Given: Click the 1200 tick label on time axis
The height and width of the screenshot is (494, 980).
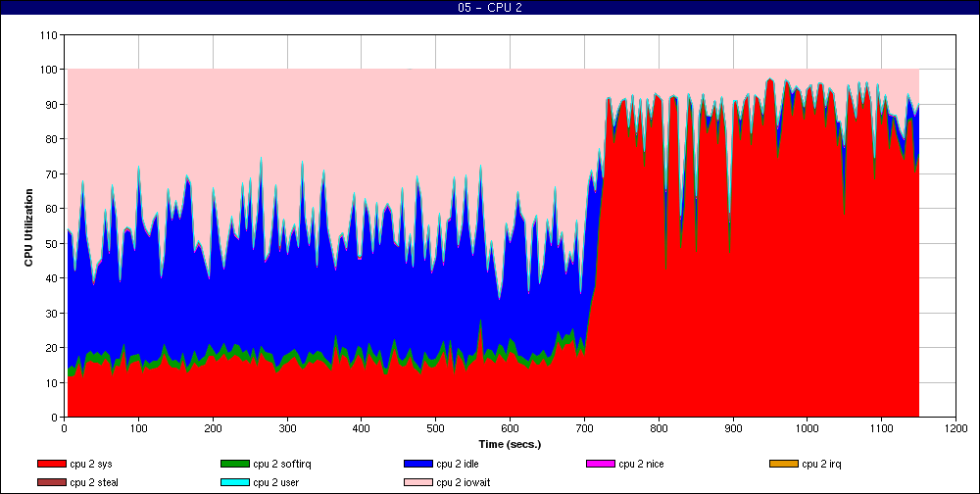Looking at the screenshot, I should point(955,429).
